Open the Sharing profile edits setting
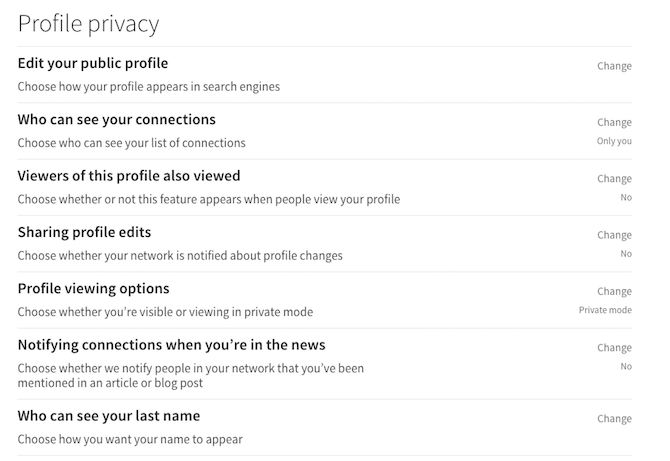670x461 pixels. coord(84,232)
